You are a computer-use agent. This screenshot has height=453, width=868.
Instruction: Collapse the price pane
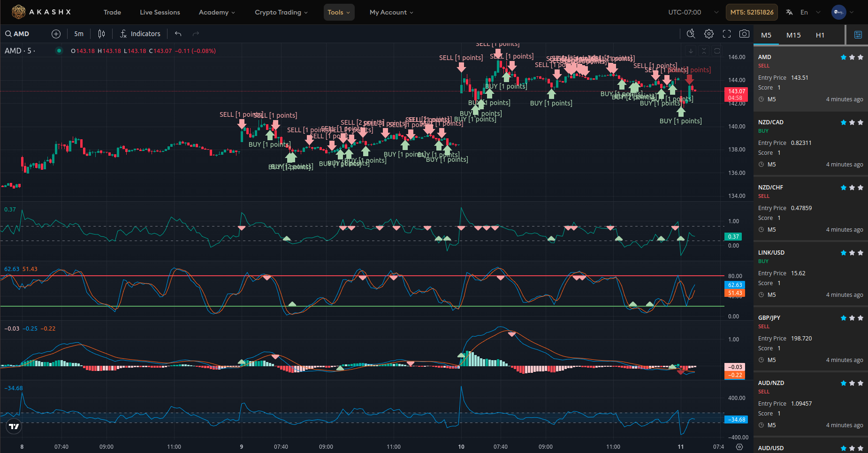704,51
